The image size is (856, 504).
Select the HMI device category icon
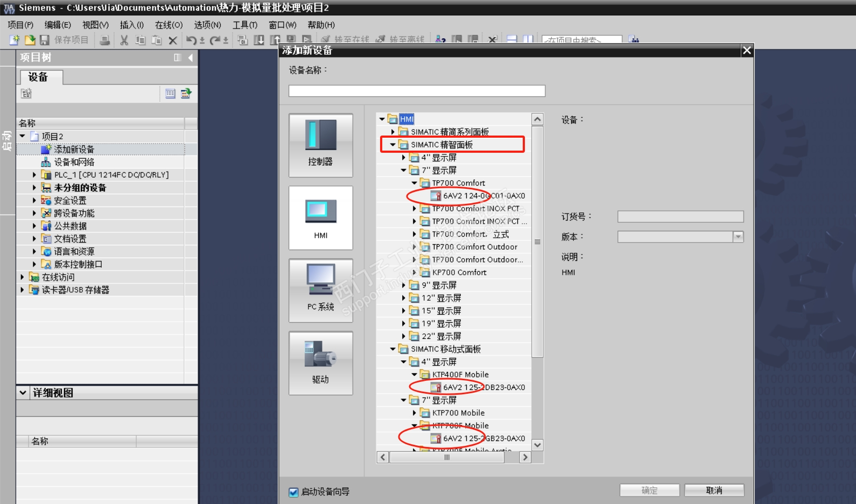tap(321, 218)
